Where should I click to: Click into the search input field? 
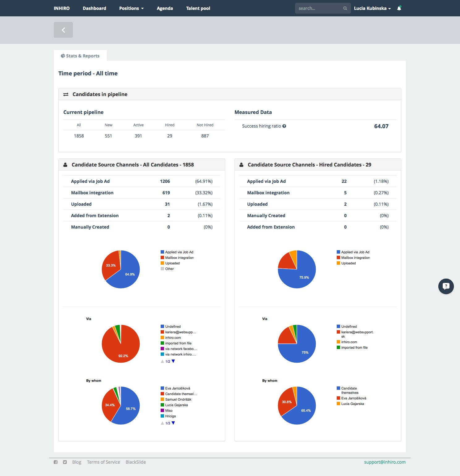click(x=318, y=8)
